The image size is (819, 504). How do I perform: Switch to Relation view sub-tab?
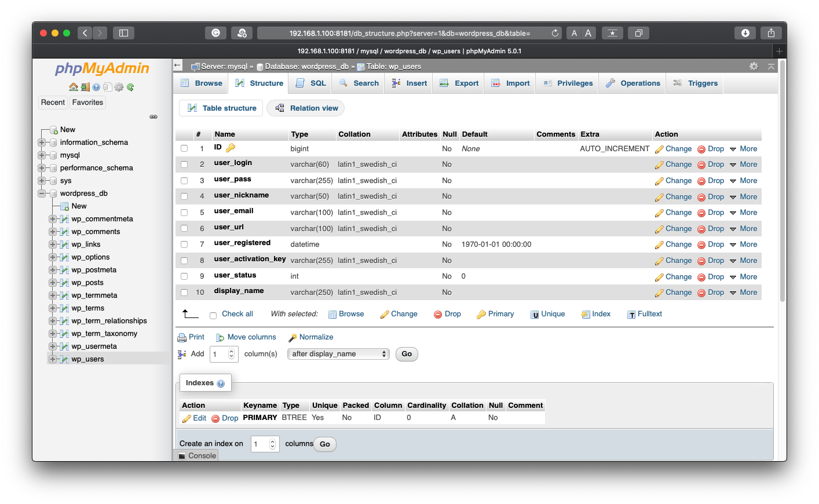[306, 108]
